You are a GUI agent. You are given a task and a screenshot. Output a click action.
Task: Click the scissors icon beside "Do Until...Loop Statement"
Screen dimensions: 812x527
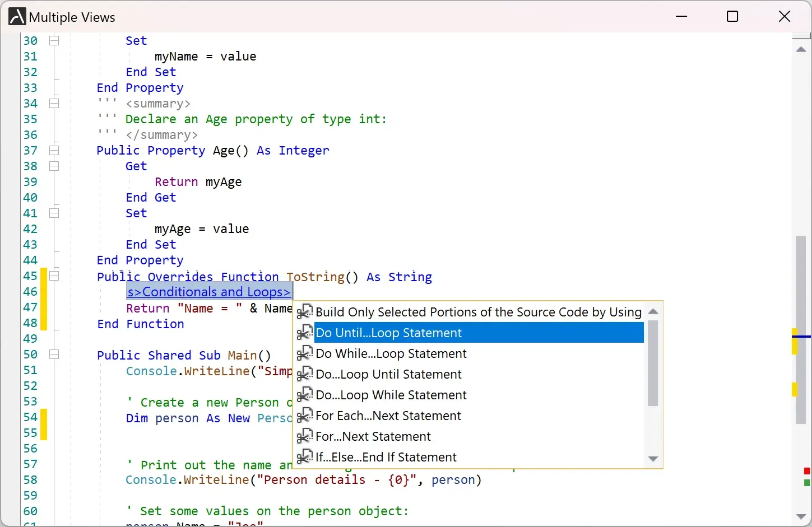tap(305, 332)
